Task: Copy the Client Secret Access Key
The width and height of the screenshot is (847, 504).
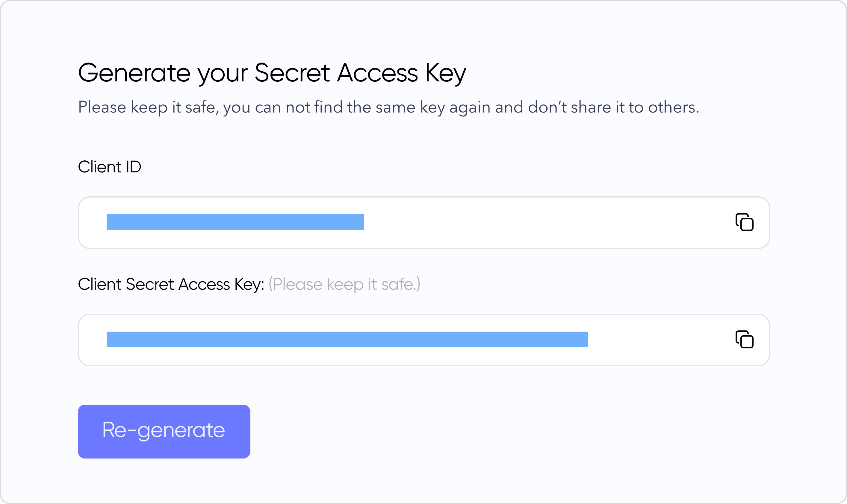Action: tap(744, 340)
